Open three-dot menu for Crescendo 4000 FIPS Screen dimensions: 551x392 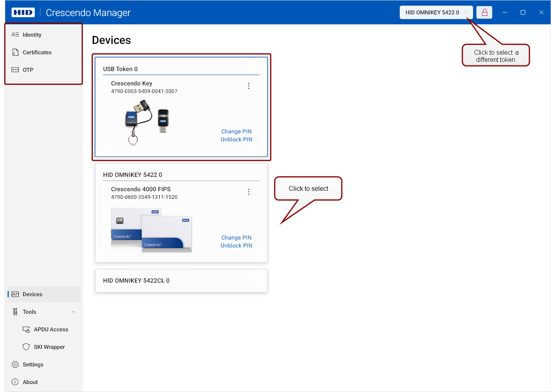[249, 192]
